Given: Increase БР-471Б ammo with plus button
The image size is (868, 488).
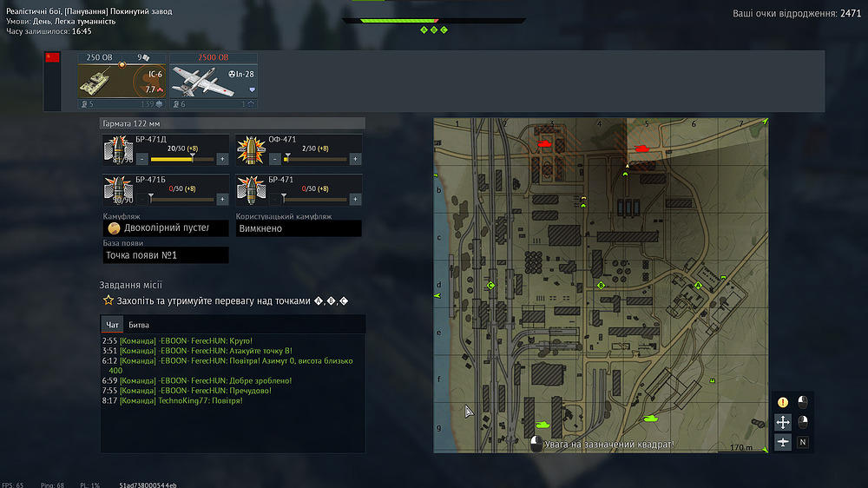Looking at the screenshot, I should (x=222, y=199).
